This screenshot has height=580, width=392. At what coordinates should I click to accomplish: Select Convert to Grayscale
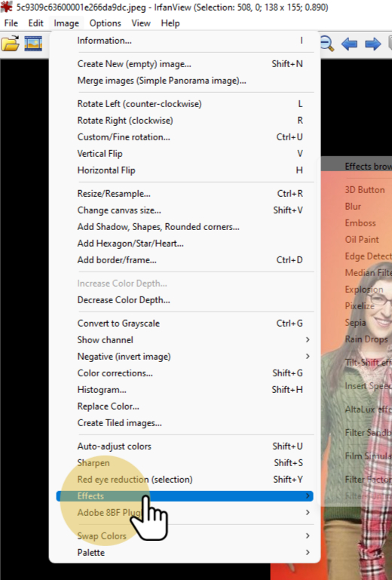(x=185, y=324)
